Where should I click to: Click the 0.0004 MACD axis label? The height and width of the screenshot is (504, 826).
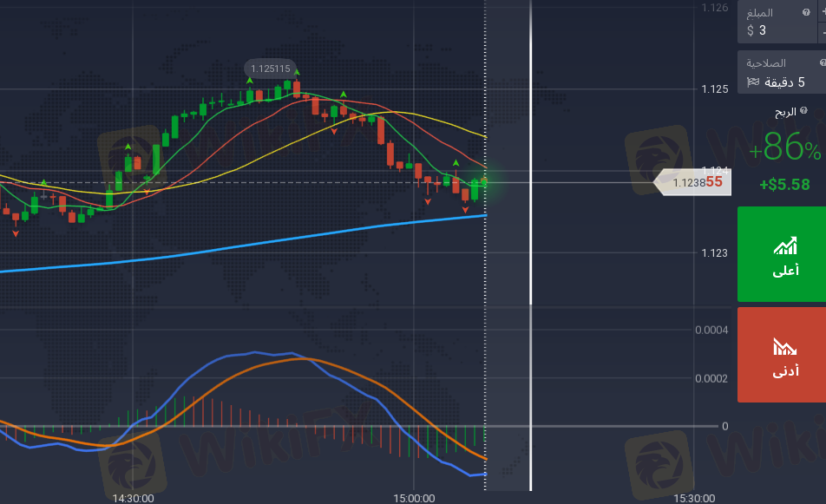tap(711, 331)
